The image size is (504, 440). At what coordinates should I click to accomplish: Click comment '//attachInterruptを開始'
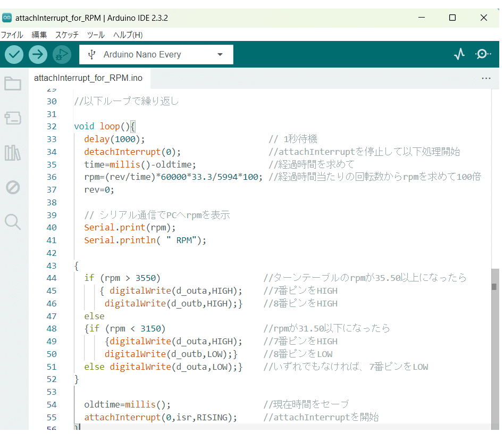321,417
